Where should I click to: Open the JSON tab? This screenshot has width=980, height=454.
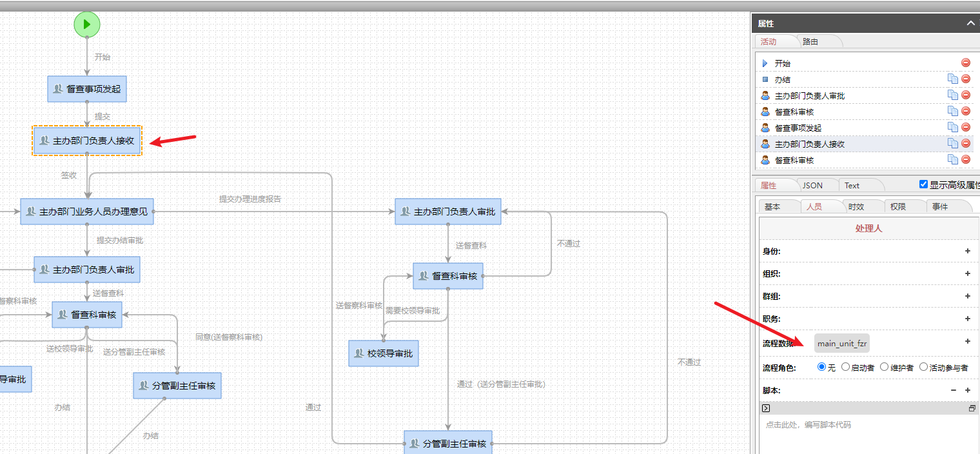click(812, 185)
